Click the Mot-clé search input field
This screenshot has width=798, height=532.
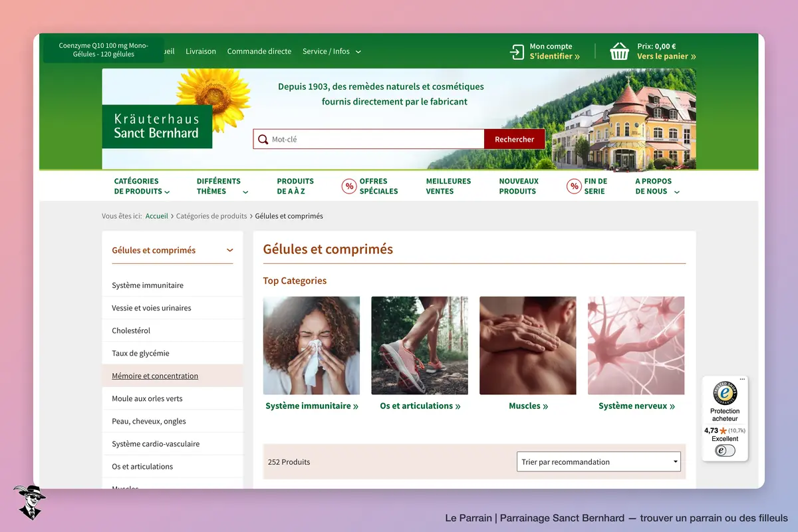click(376, 139)
